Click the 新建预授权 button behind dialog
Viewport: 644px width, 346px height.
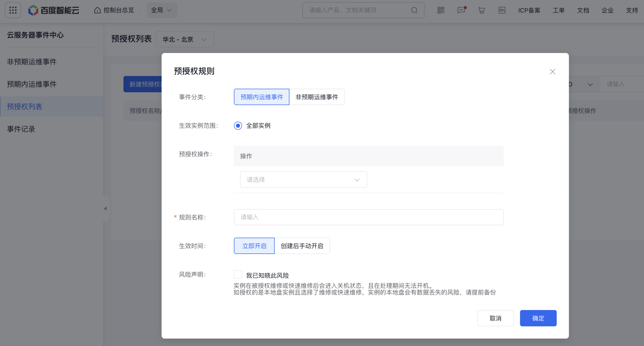click(x=143, y=84)
